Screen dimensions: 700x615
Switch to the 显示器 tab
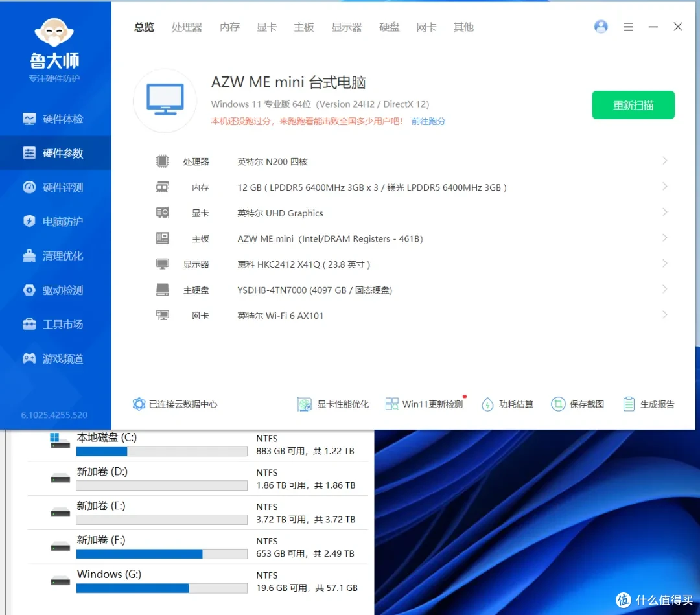[347, 27]
